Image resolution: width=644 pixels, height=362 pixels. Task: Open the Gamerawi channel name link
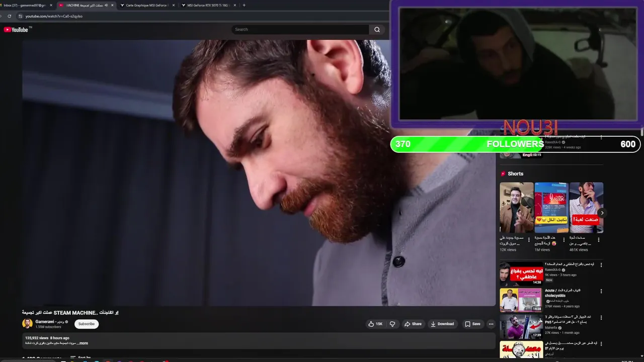(49, 322)
